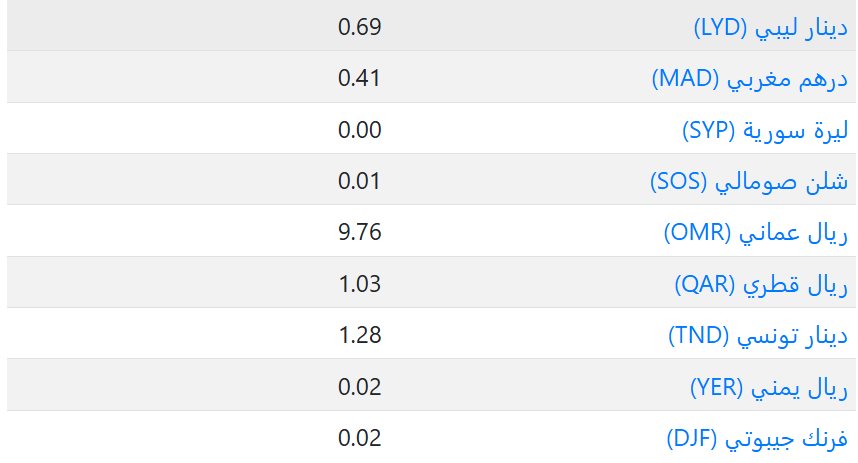Select the 0.00 value in SYP row
The height and width of the screenshot is (463, 858).
[x=360, y=130]
